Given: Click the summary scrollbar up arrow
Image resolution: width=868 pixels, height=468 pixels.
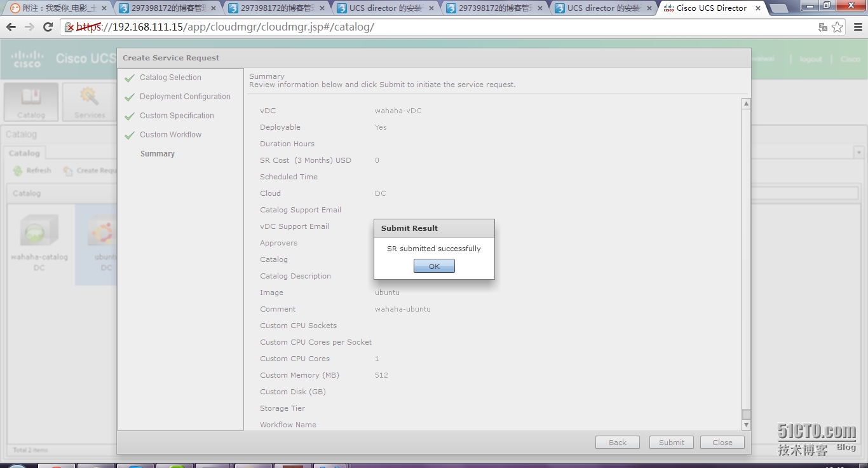Looking at the screenshot, I should pos(746,104).
